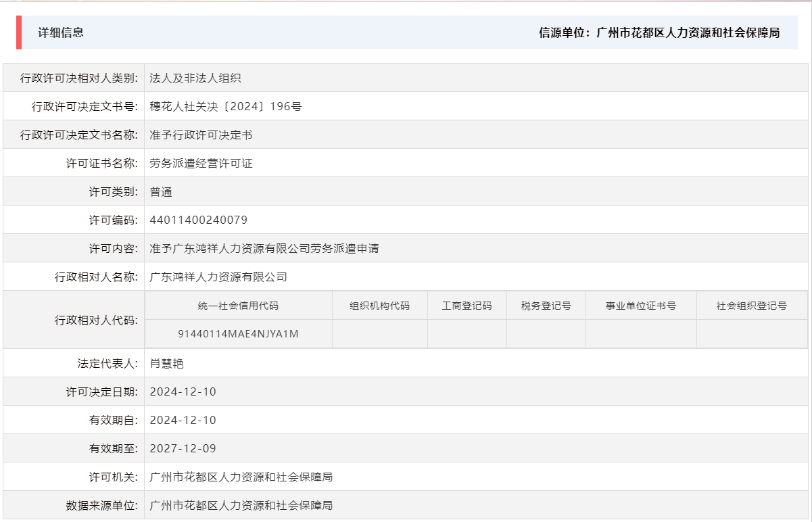
Task: Click the document number 穗花人社关决〔2024〕196号
Action: coord(225,105)
